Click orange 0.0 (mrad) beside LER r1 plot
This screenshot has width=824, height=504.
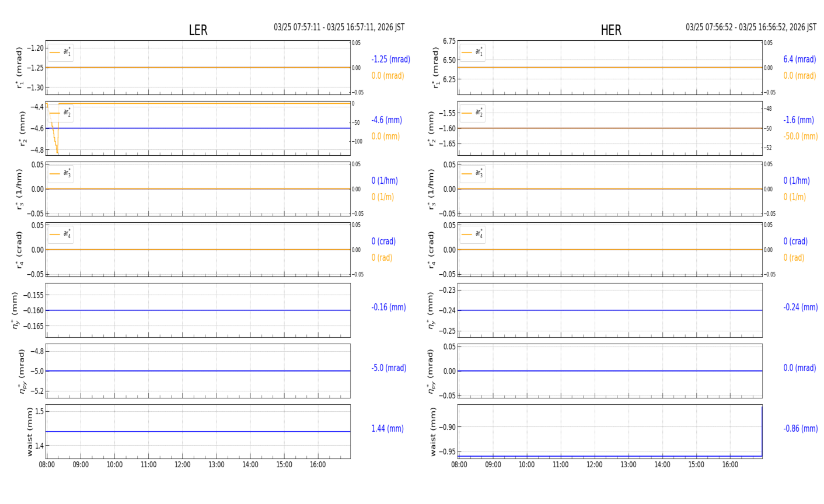pos(387,76)
